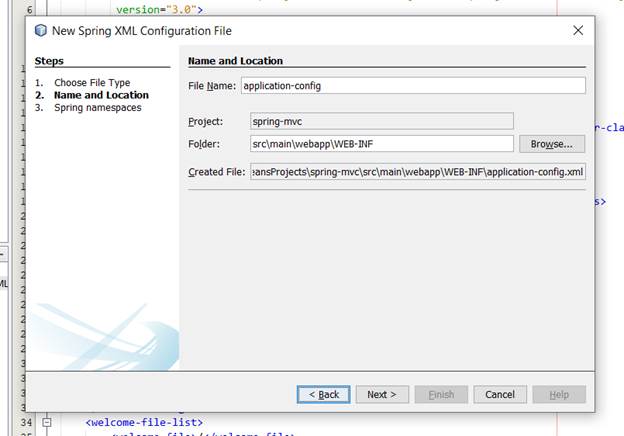Image resolution: width=624 pixels, height=436 pixels.
Task: Click the 'File Name:' label
Action: [x=212, y=86]
